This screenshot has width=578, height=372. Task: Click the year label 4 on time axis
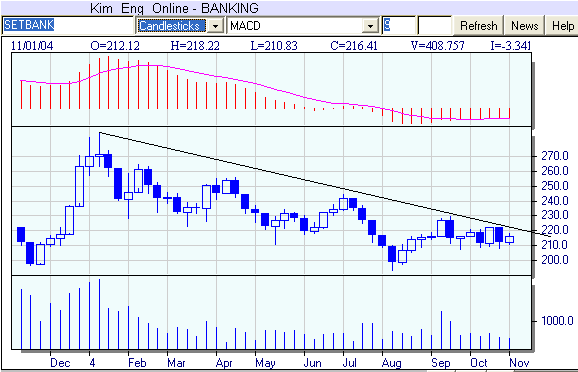click(92, 363)
